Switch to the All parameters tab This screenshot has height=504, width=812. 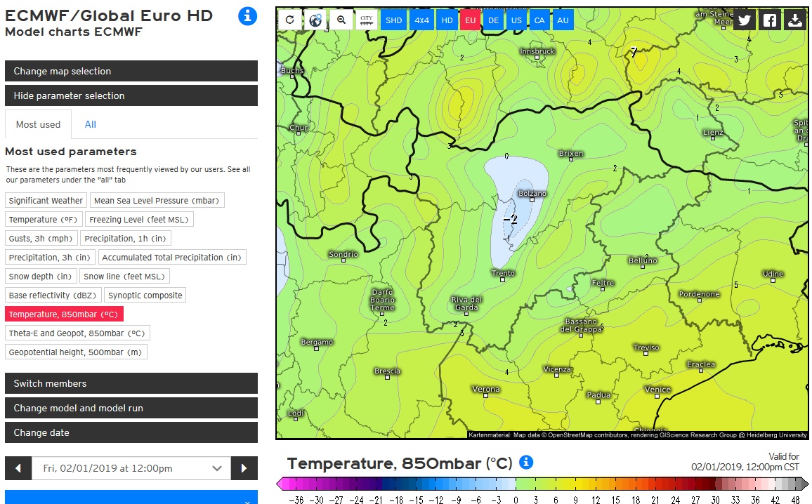91,124
